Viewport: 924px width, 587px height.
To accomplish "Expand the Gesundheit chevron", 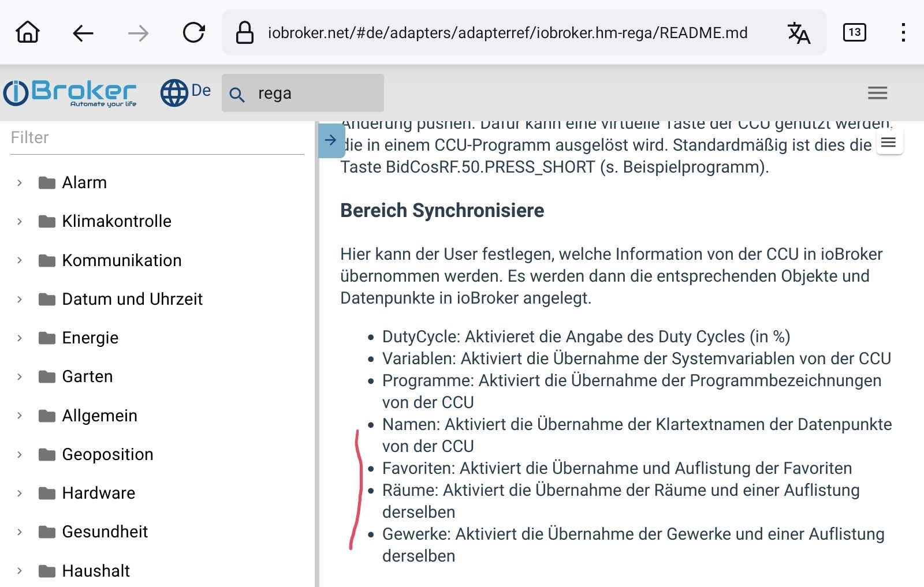I will click(20, 532).
